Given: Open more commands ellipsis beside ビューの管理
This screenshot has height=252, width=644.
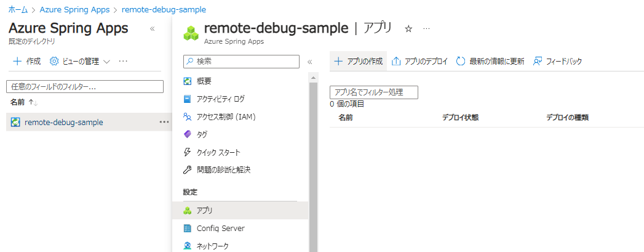Looking at the screenshot, I should point(123,61).
